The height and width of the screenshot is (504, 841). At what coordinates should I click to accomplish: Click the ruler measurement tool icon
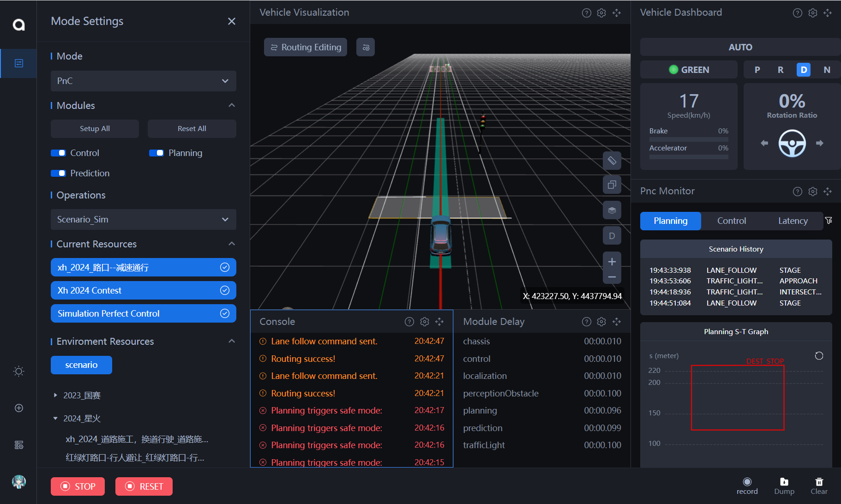612,161
